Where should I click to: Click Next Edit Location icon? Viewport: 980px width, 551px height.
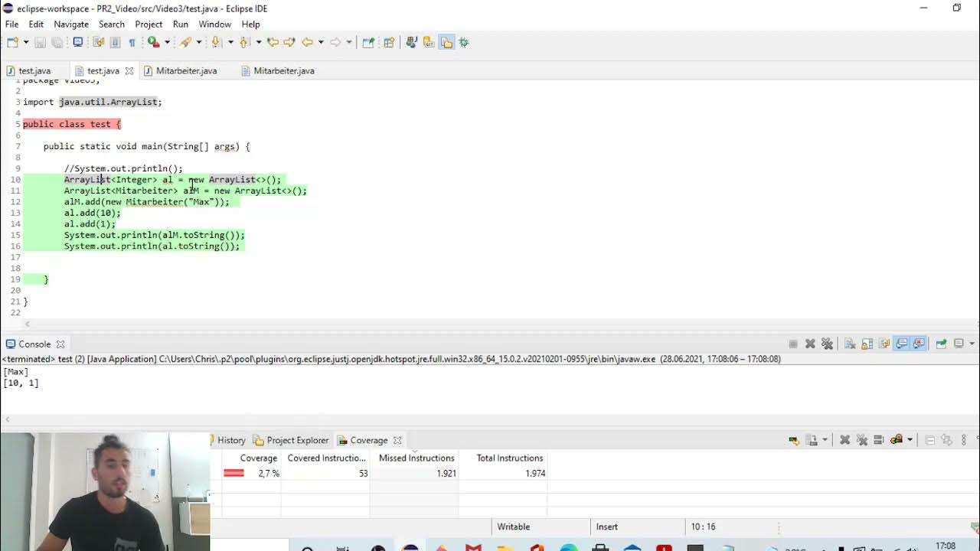point(289,43)
